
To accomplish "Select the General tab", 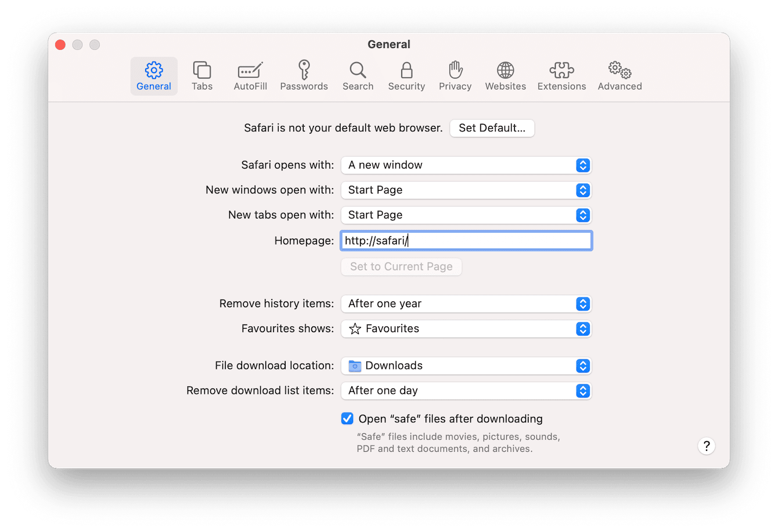I will click(x=153, y=76).
